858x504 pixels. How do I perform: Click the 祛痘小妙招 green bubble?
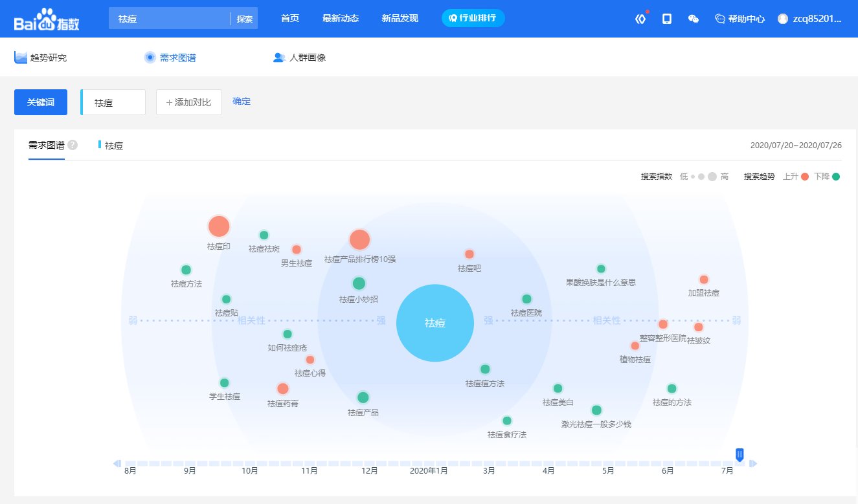(x=359, y=283)
